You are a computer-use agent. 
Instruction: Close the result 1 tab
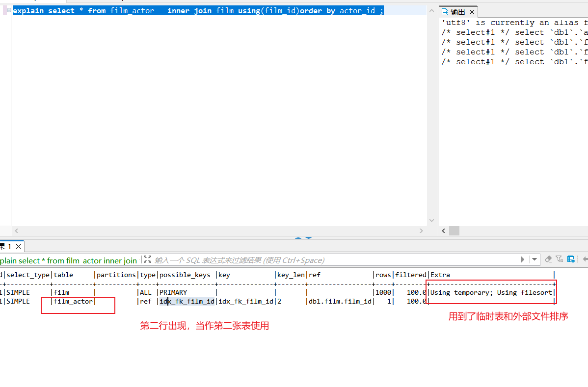coord(18,246)
